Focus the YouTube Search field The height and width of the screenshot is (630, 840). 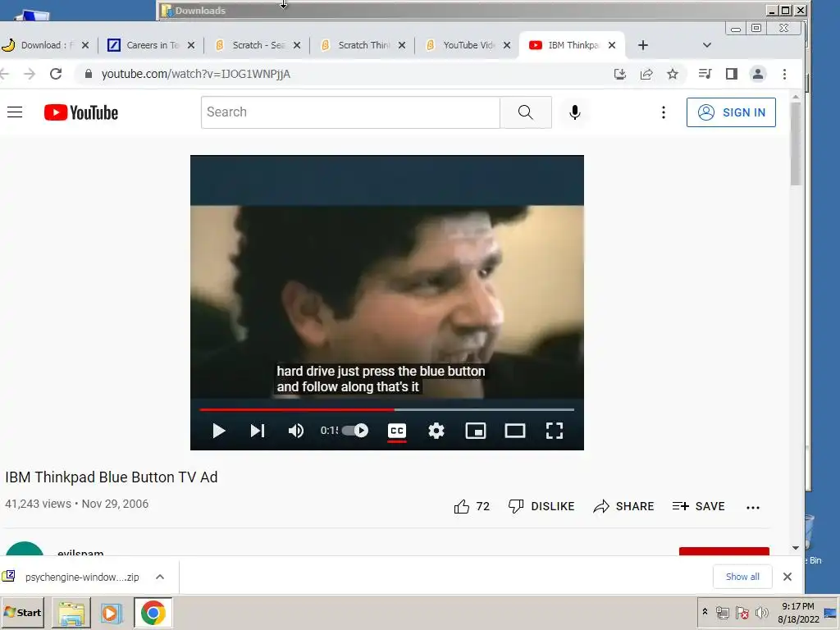click(350, 112)
